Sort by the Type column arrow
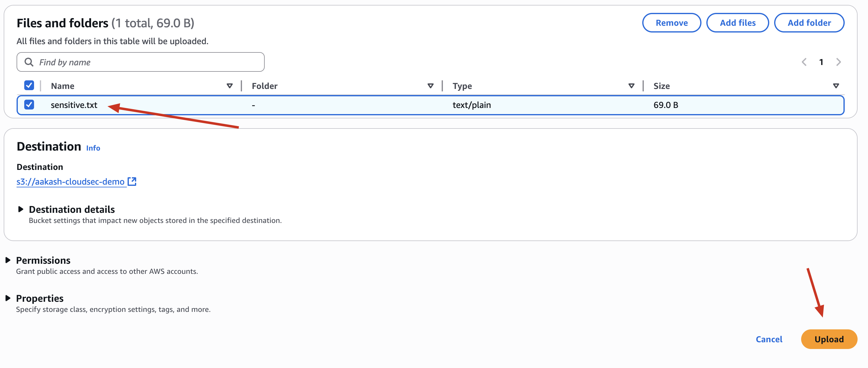 tap(631, 86)
